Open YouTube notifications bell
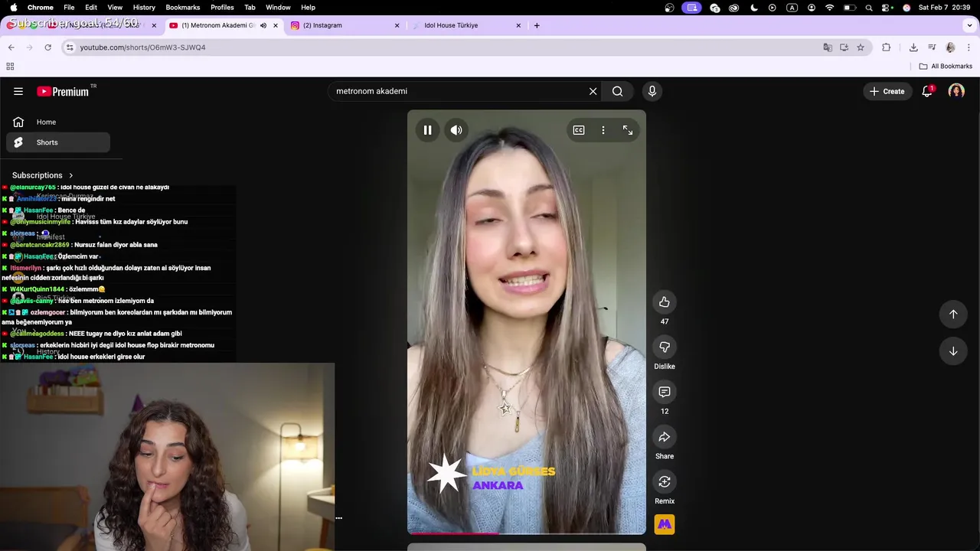 pos(927,91)
